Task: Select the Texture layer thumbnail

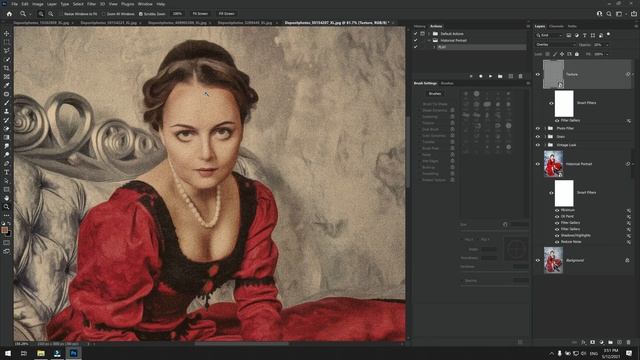Action: 553,74
